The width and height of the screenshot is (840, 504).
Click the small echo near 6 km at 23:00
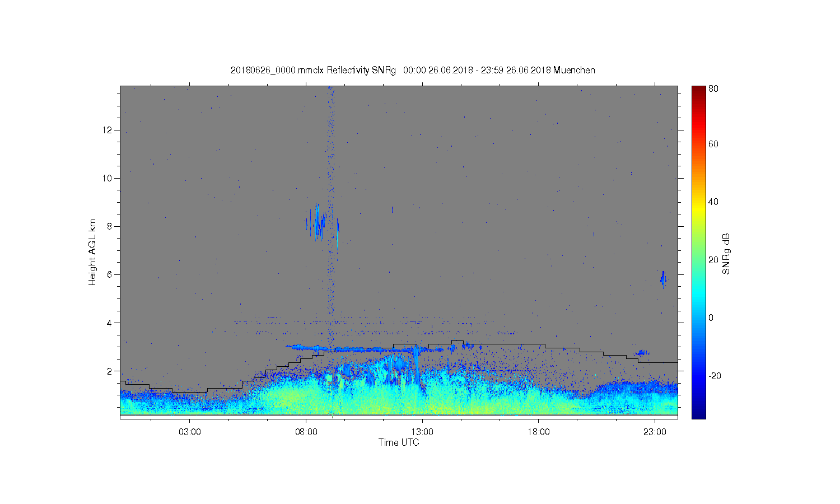coord(664,279)
